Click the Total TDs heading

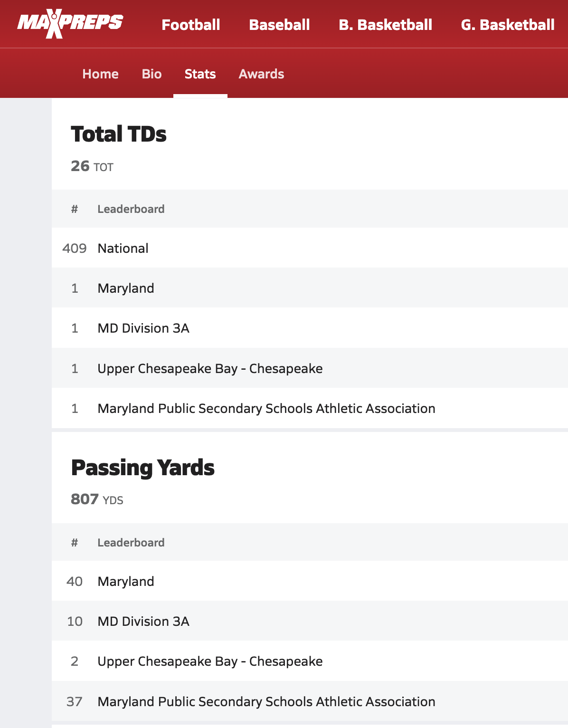coord(119,134)
